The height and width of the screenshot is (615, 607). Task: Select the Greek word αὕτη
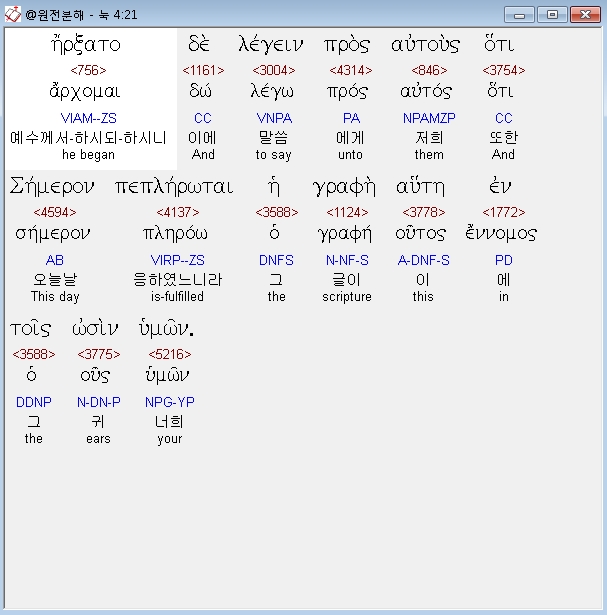coord(420,186)
